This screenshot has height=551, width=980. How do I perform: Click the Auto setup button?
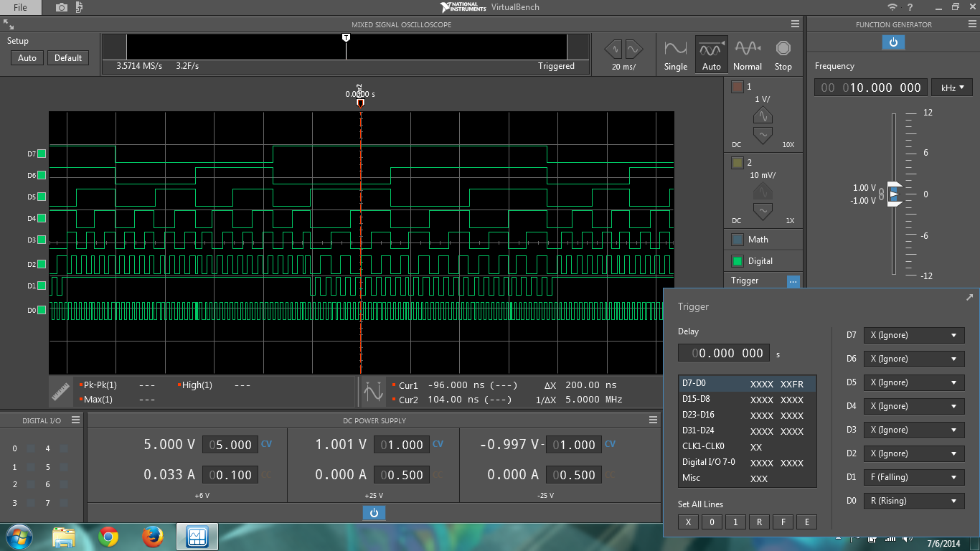point(27,58)
